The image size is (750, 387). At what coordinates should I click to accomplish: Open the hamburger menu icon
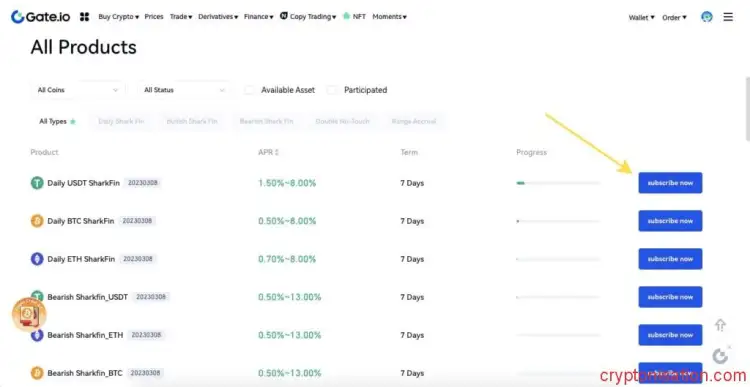[x=728, y=17]
